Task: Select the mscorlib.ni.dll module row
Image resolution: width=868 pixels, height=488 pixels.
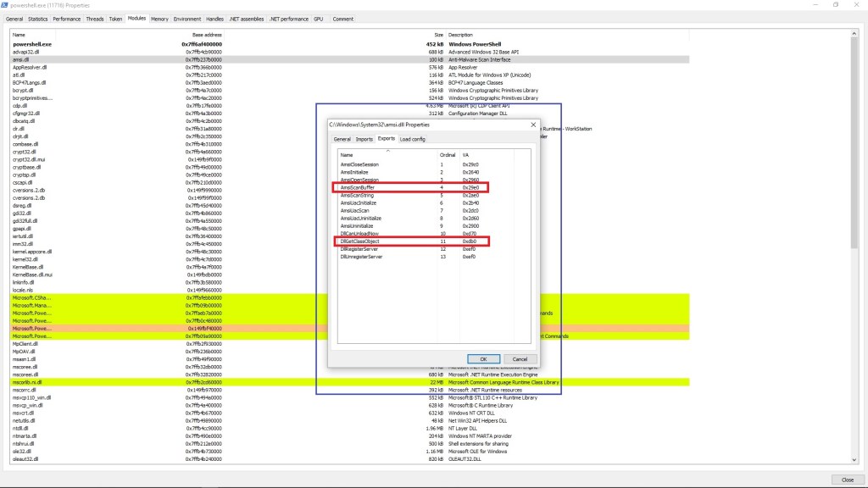Action: pos(29,382)
